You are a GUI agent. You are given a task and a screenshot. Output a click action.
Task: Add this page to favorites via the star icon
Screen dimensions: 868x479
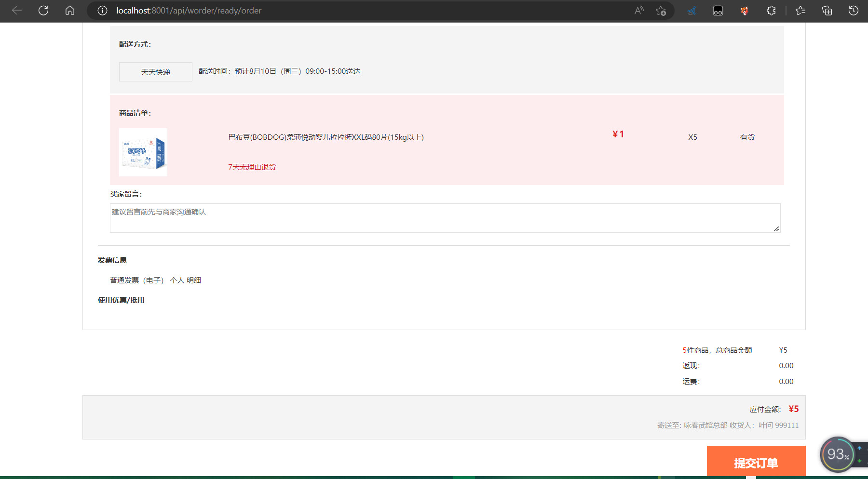coord(661,11)
